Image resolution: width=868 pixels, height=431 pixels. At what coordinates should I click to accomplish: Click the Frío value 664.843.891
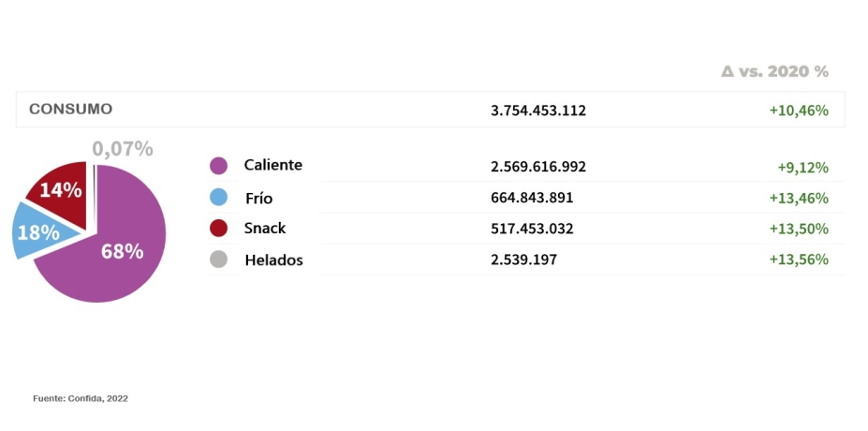[x=532, y=198]
